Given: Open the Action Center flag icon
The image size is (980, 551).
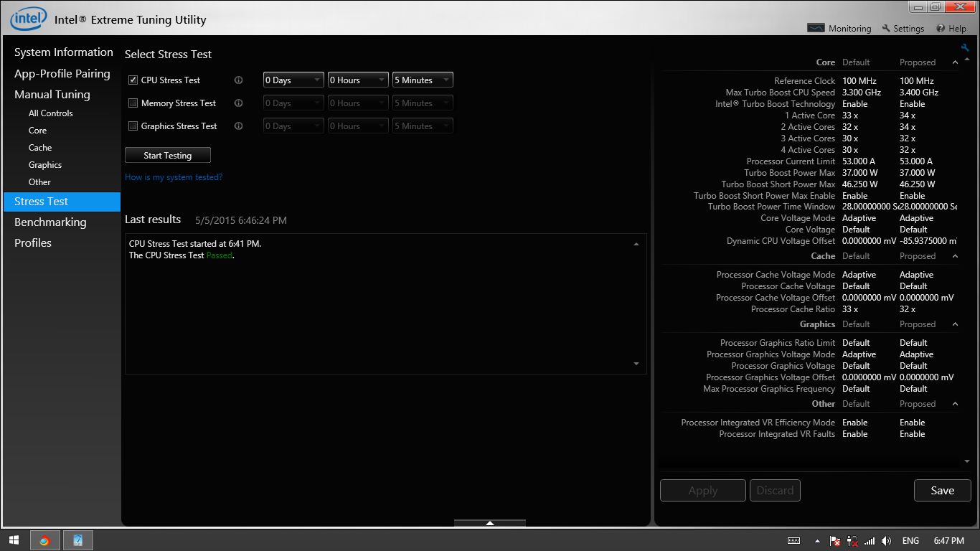Looking at the screenshot, I should tap(835, 540).
